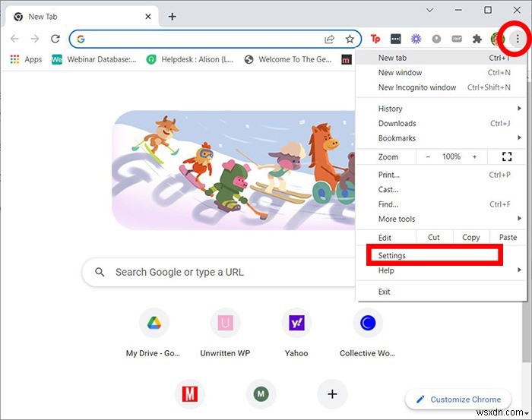Open the Welcome To The Ge... bookmark
The height and width of the screenshot is (420, 532).
pos(288,59)
